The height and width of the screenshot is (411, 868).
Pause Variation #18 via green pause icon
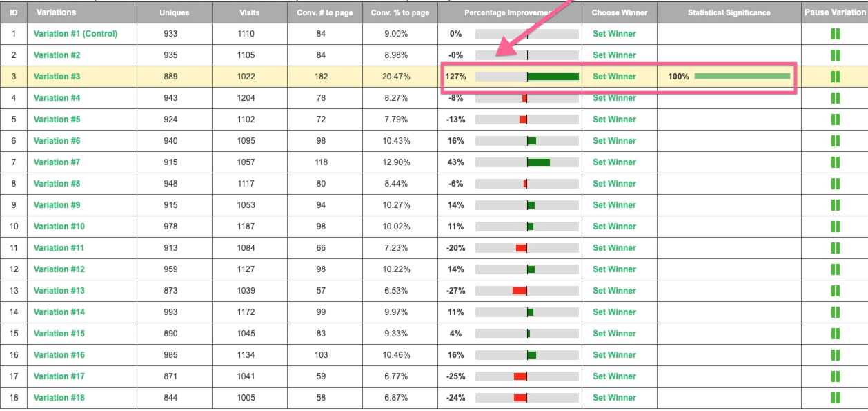click(x=835, y=398)
